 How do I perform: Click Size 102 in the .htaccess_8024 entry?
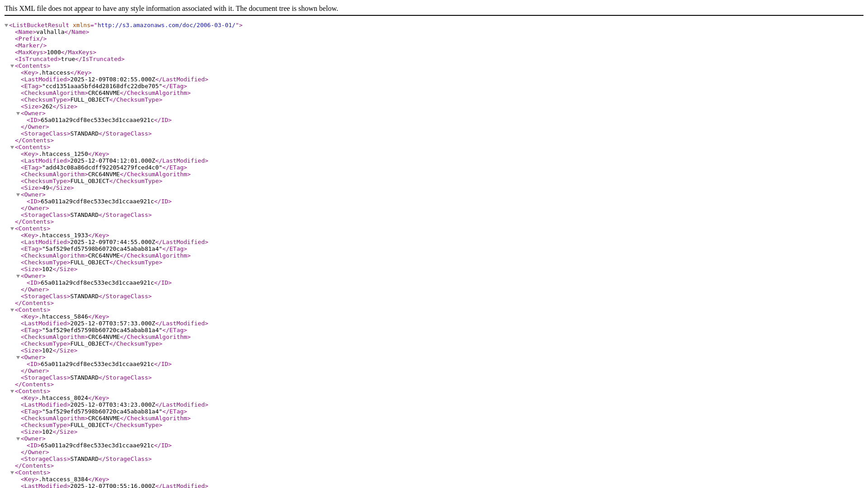coord(47,432)
